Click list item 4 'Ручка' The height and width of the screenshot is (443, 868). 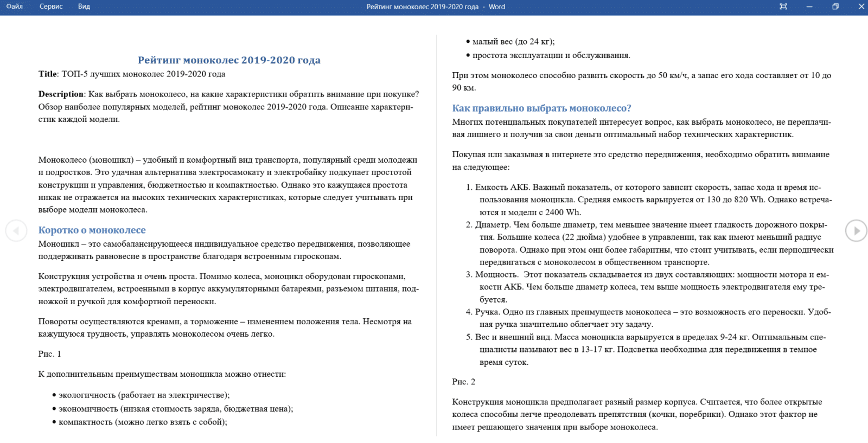point(648,318)
